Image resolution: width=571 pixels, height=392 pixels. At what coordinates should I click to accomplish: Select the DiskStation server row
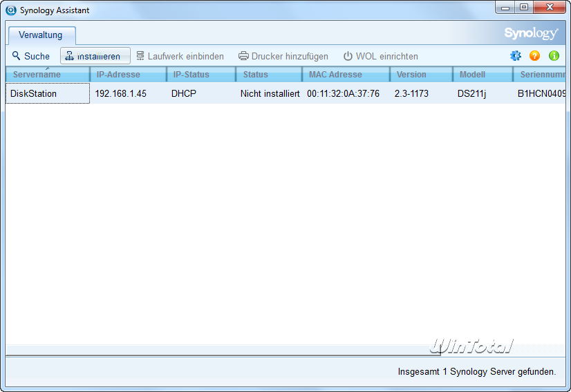coord(285,93)
